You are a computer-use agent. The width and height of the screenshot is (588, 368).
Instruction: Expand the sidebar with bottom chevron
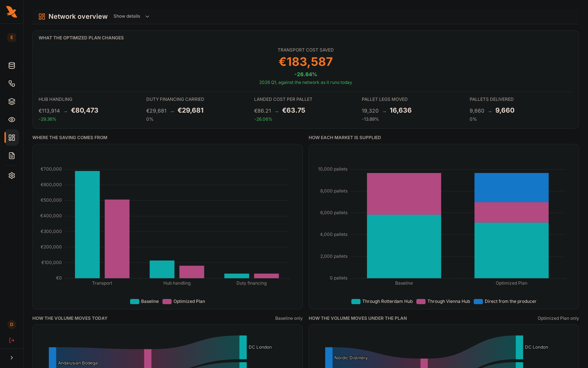tap(12, 358)
